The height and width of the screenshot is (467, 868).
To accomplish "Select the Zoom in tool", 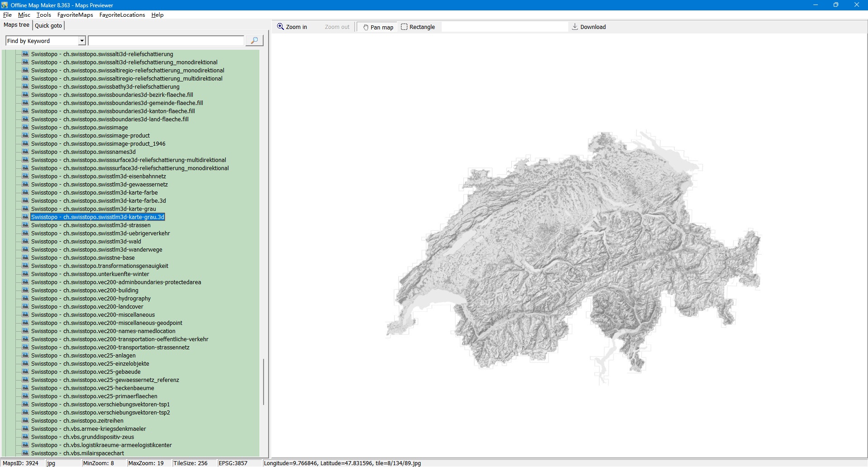I will click(x=292, y=27).
